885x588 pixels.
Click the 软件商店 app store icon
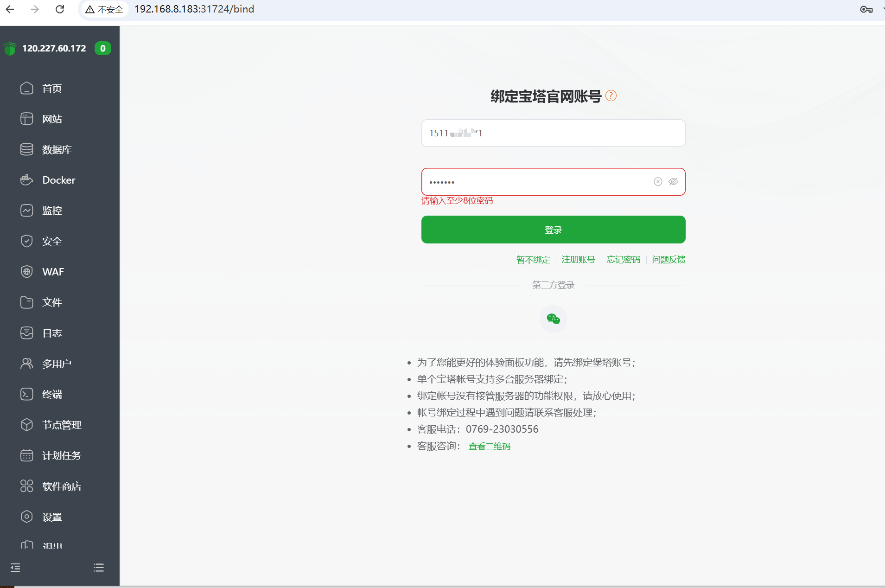(27, 486)
